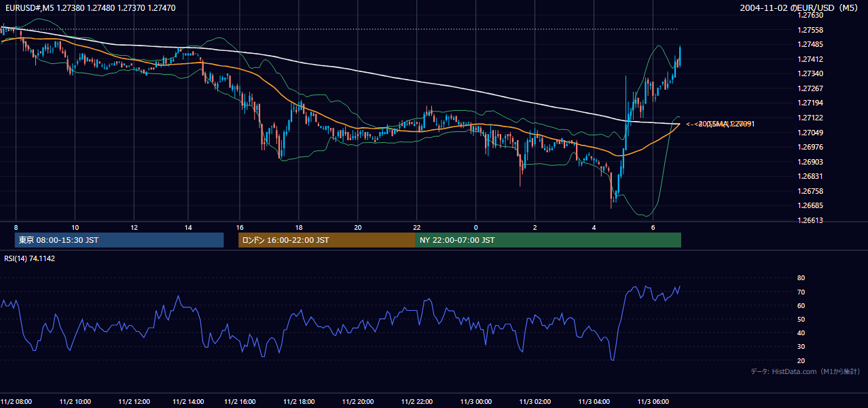Click hour tick 12 on price chart axis
The image size is (868, 408).
tap(134, 227)
